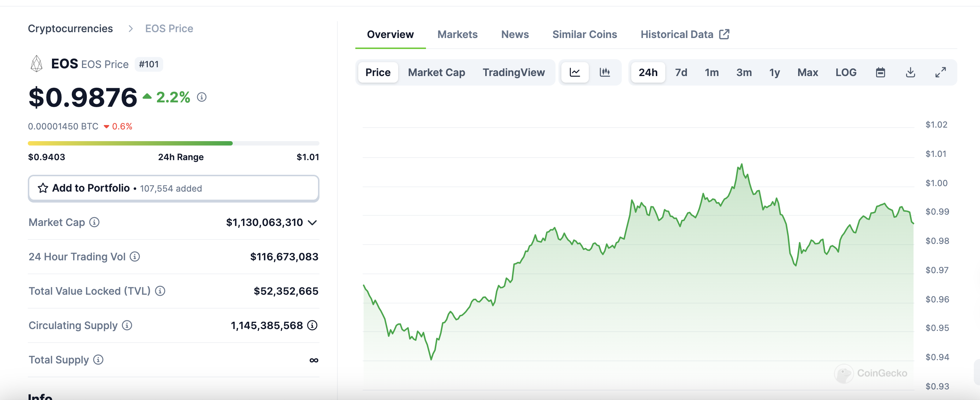Click info icon after Circulating Supply value
The image size is (980, 400).
(313, 325)
